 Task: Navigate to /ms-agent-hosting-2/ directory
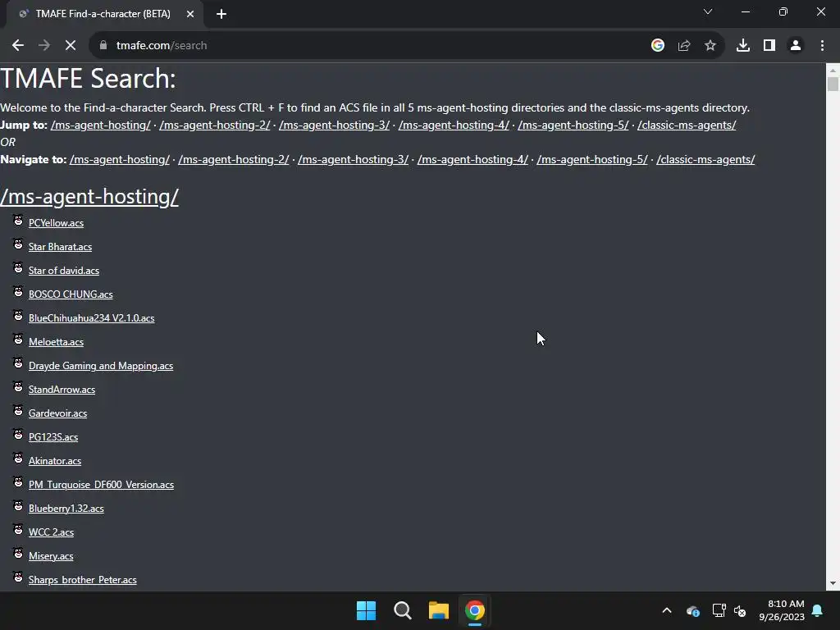(234, 159)
